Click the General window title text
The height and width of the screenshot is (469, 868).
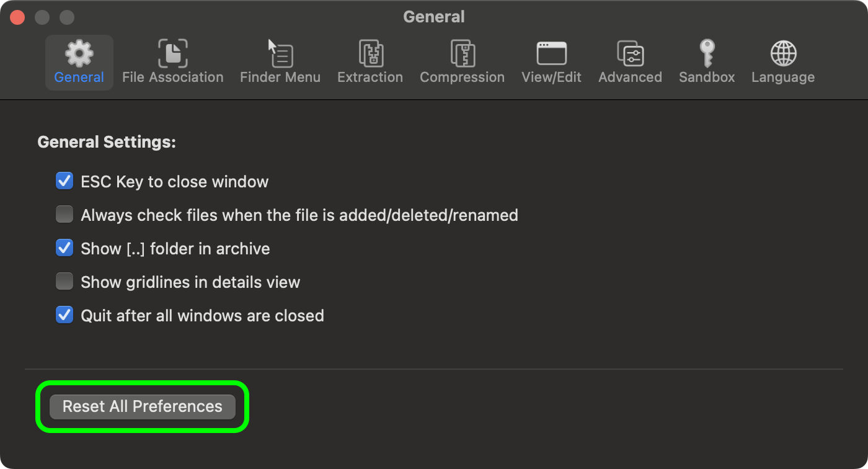[434, 17]
